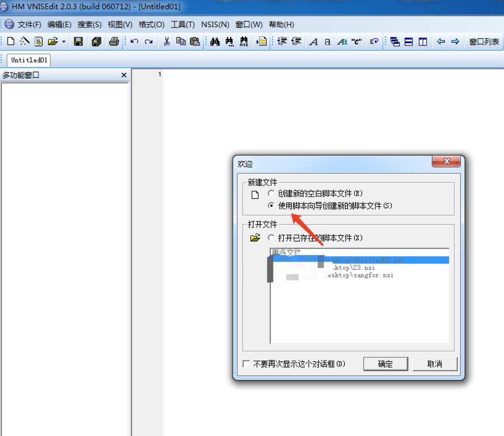Select Untitled02.nsi in recent files list
Image resolution: width=504 pixels, height=436 pixels.
pos(360,260)
